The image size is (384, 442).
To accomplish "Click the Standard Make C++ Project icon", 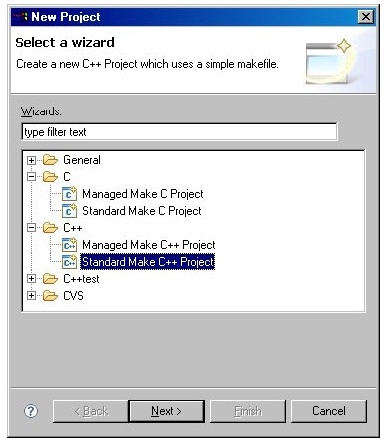I will 69,262.
